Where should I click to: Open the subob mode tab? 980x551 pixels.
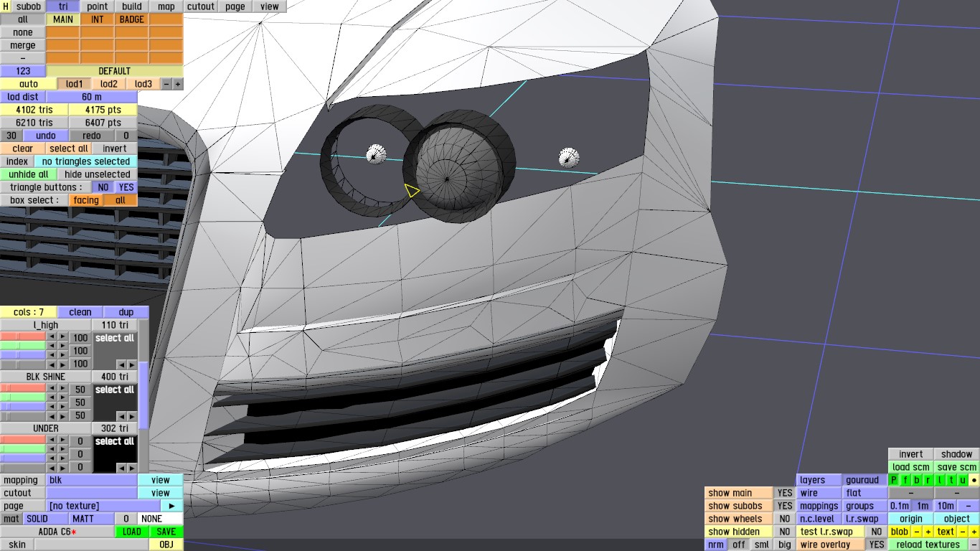29,6
